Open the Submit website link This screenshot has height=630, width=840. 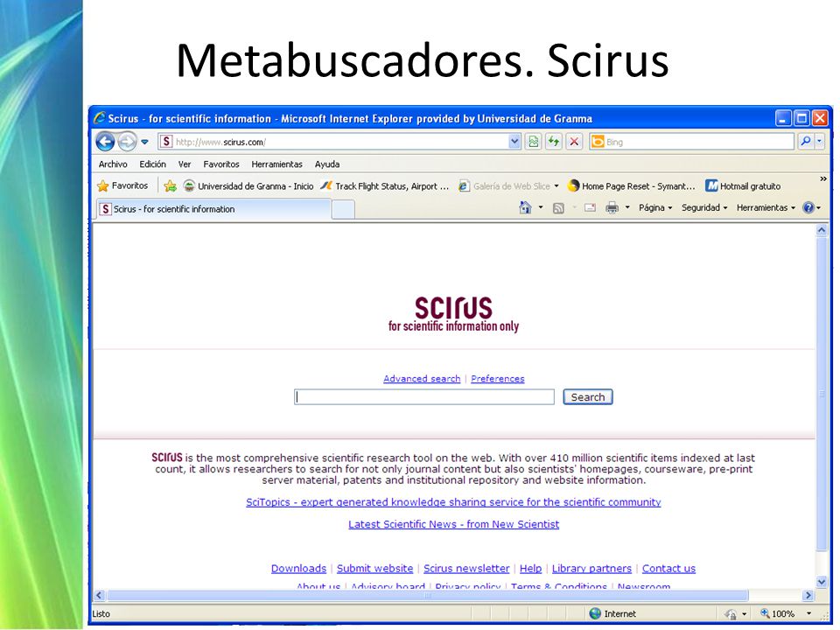tap(375, 569)
